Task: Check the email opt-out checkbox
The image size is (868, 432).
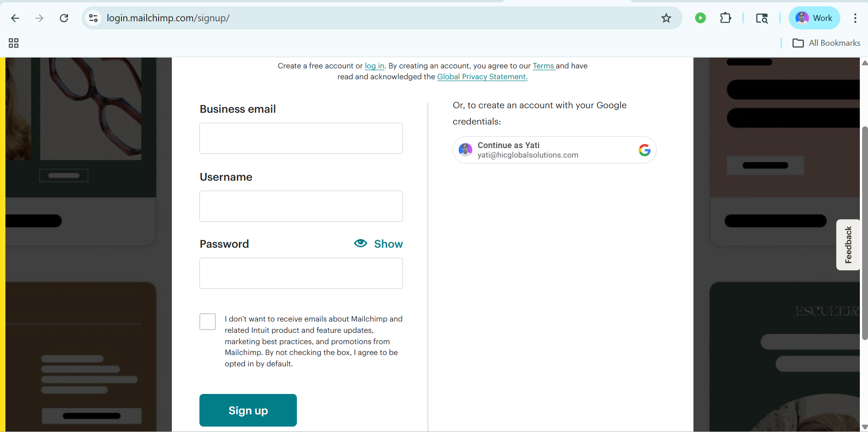Action: tap(208, 322)
